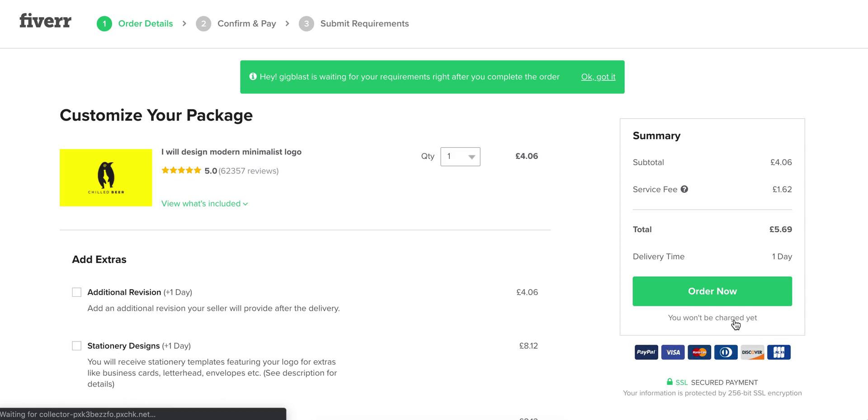The height and width of the screenshot is (420, 868).
Task: Click the Order Now button
Action: 712,291
